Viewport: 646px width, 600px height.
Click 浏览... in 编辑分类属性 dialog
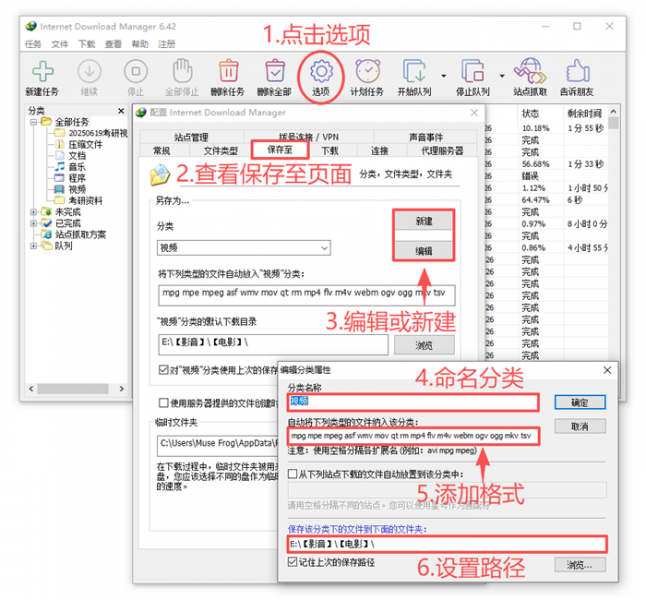coord(580,565)
